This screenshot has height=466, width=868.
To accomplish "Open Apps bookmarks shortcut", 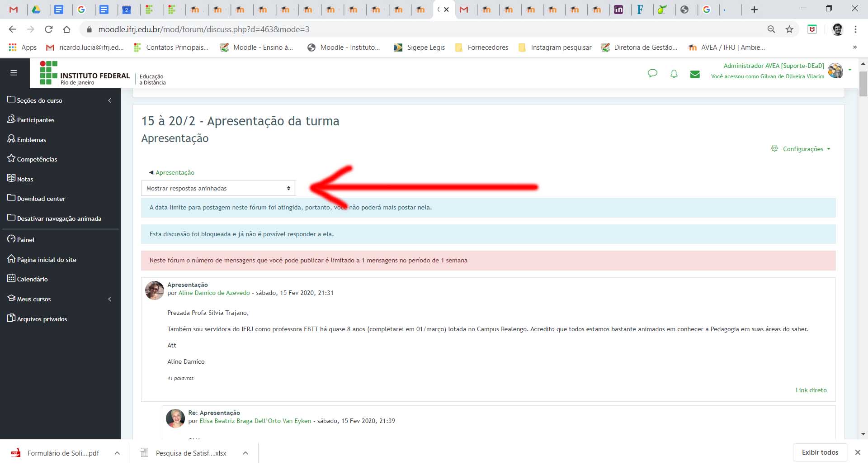I will click(x=23, y=48).
